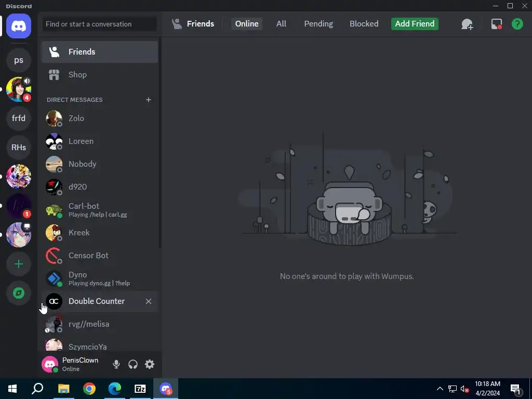Screen dimensions: 532x399
Task: Open DM with rvg//melisa
Action: tap(100, 324)
